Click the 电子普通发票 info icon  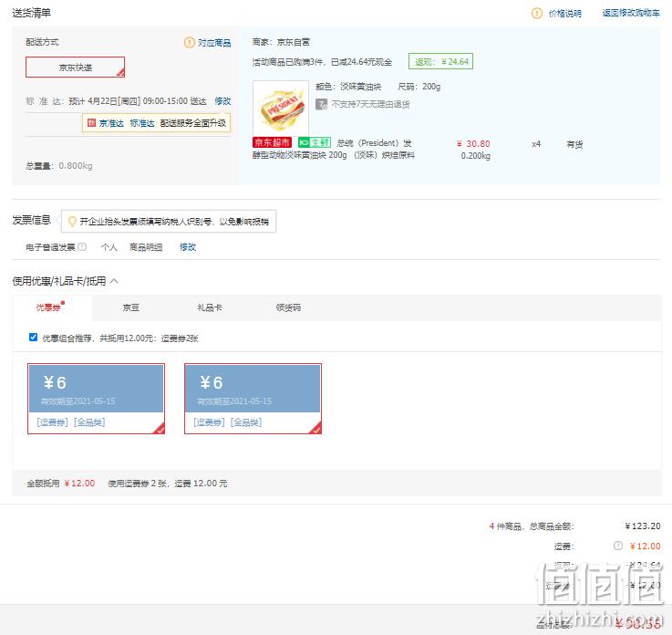[x=82, y=247]
